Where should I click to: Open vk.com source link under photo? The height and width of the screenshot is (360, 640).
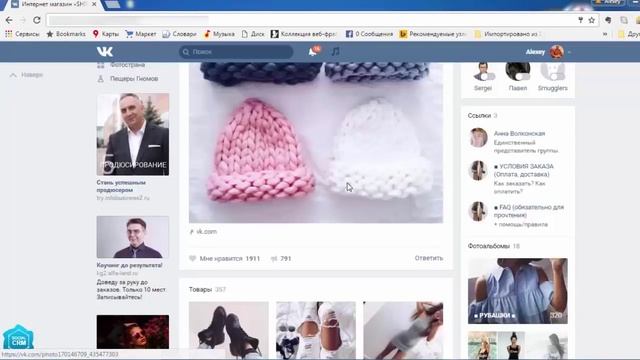tap(206, 231)
